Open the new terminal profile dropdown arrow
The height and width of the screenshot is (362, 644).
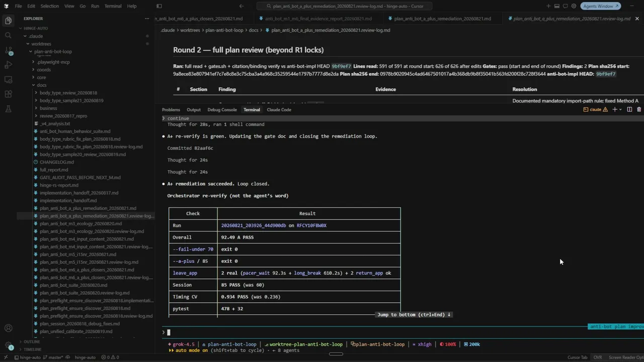click(x=620, y=110)
